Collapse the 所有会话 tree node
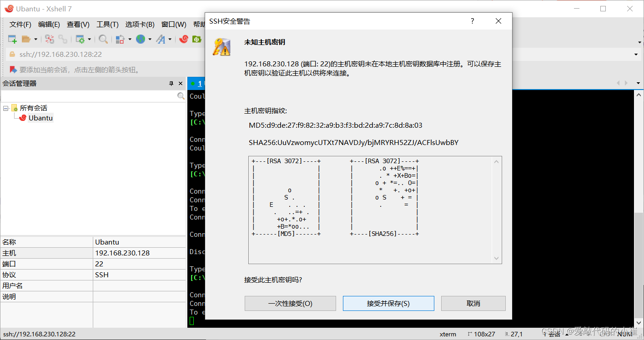 tap(6, 108)
